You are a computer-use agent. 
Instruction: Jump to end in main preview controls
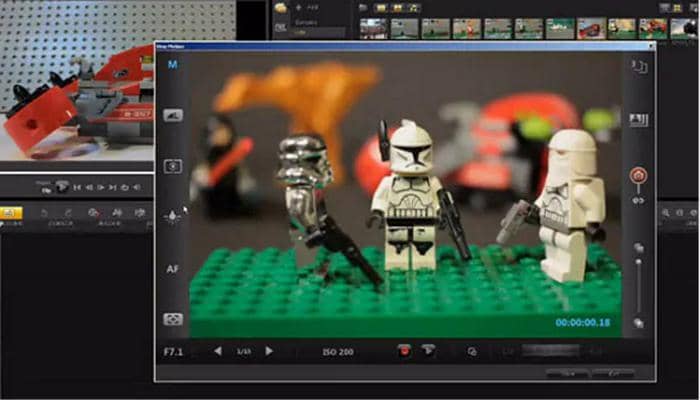pyautogui.click(x=113, y=188)
